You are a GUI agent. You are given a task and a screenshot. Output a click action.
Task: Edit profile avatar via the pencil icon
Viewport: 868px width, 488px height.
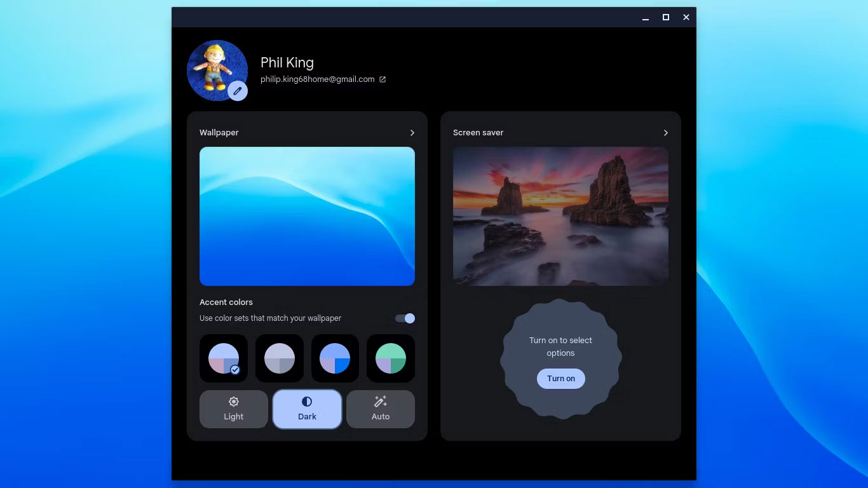238,91
